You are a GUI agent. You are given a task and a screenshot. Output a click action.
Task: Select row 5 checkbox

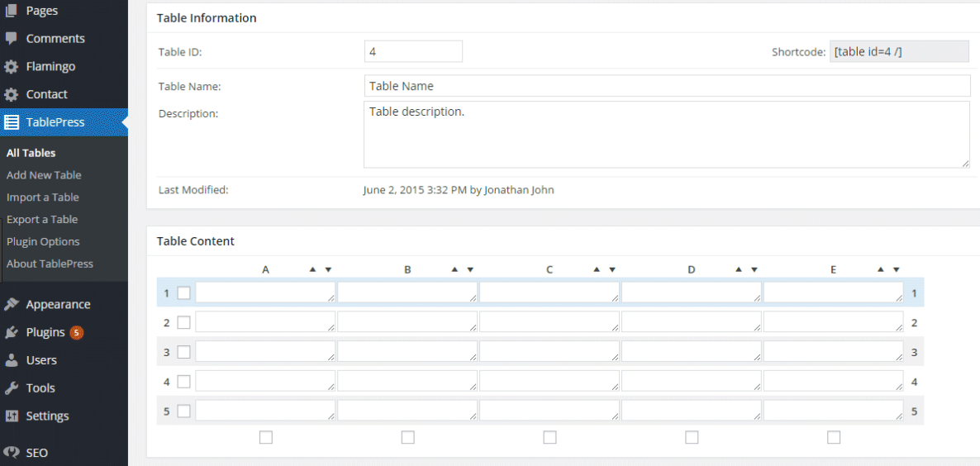pos(183,411)
